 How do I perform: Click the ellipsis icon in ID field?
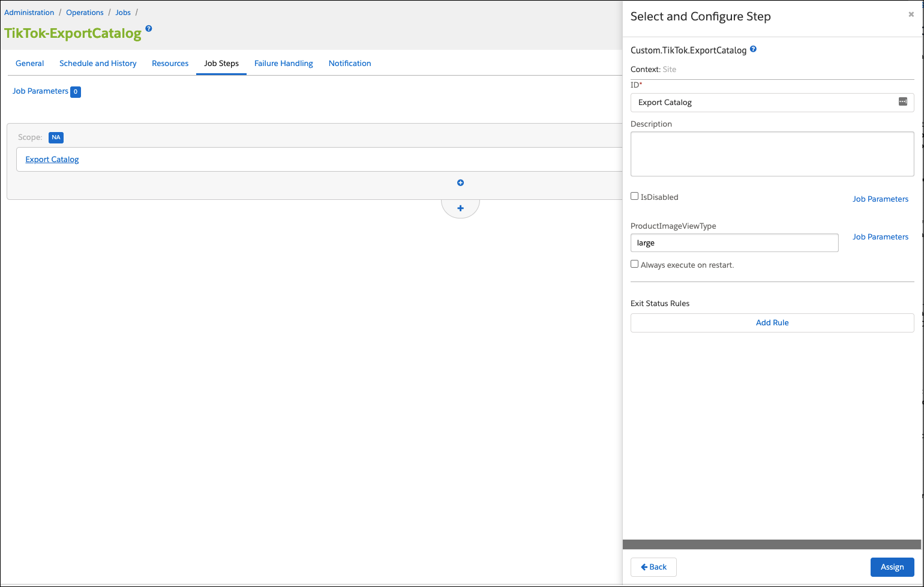point(902,102)
